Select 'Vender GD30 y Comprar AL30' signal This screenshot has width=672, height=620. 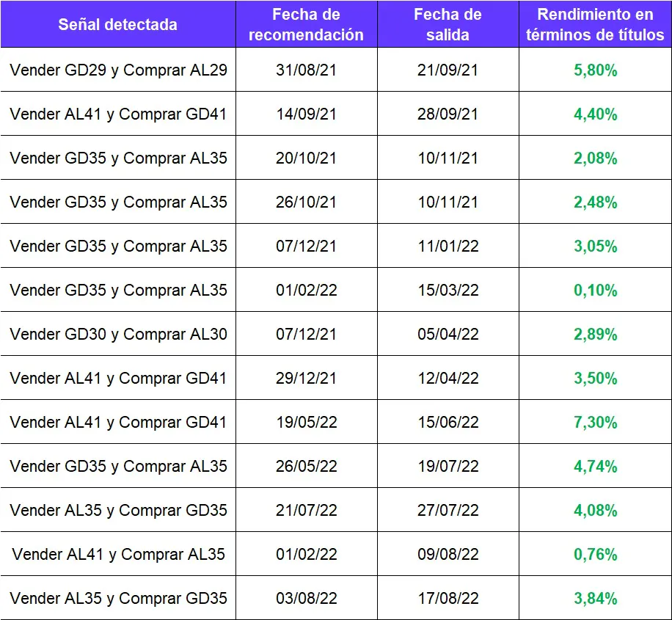(118, 335)
